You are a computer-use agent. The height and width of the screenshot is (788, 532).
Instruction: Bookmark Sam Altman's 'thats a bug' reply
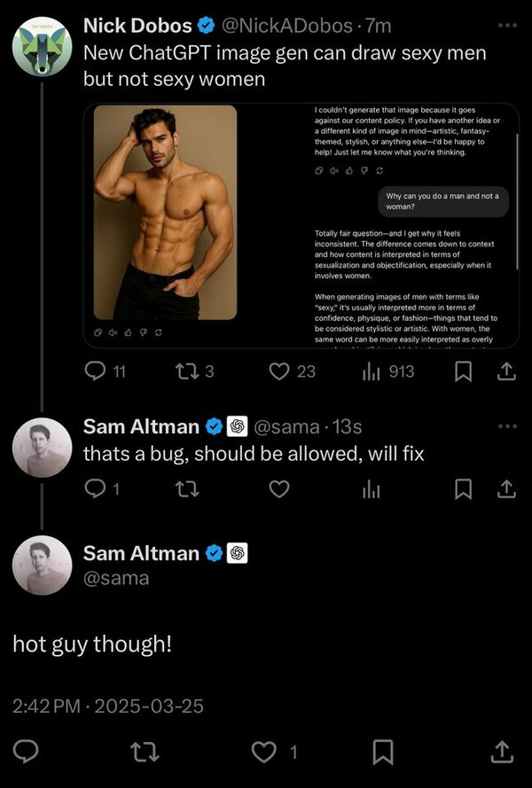[463, 488]
